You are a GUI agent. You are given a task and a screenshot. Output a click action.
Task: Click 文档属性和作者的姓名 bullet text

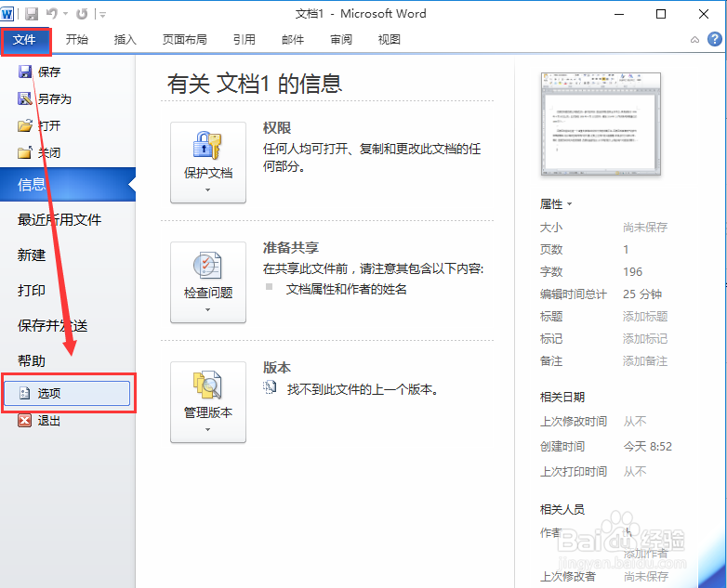[347, 290]
